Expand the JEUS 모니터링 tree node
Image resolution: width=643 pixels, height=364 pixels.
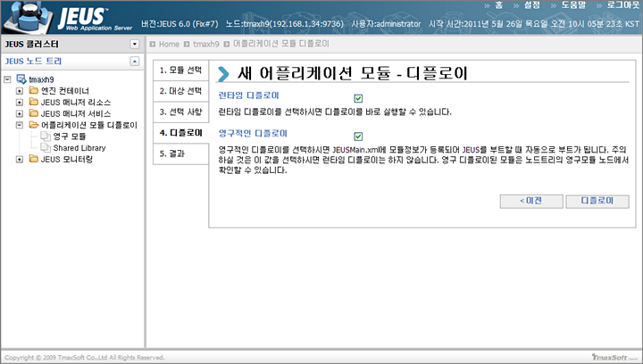click(20, 160)
